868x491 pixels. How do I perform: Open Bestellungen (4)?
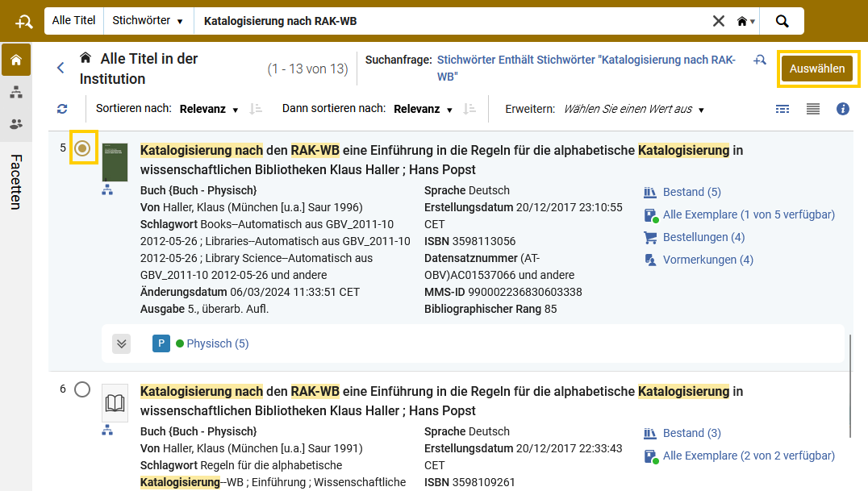[x=703, y=238]
